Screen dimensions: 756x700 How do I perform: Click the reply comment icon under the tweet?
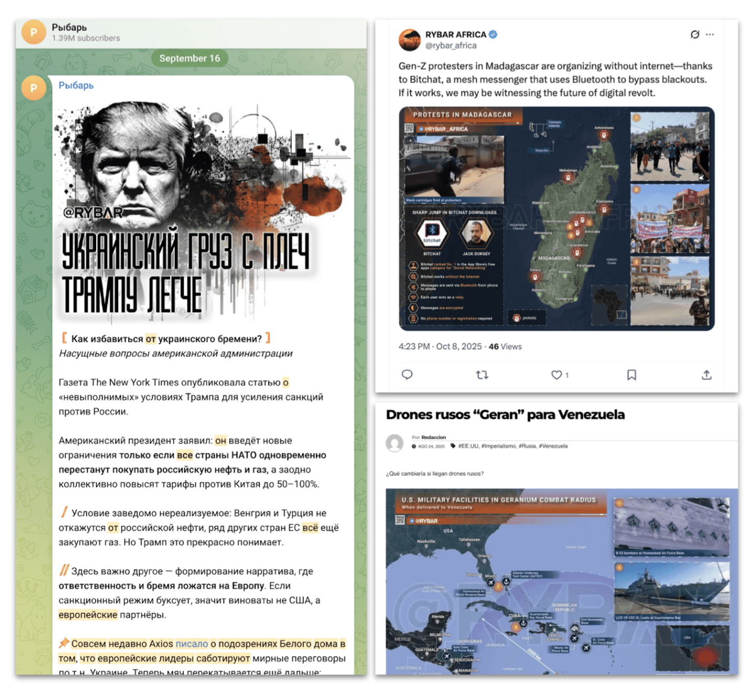pos(407,374)
